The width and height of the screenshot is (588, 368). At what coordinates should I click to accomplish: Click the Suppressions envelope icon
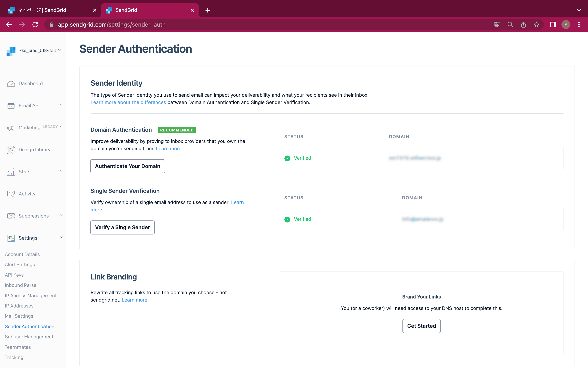point(11,216)
